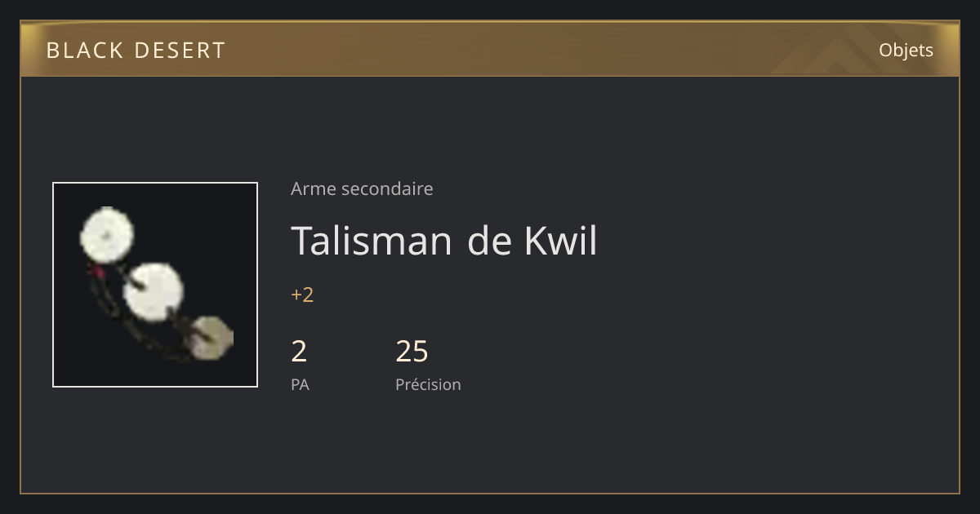Click the word Kwil in the title

pos(560,241)
